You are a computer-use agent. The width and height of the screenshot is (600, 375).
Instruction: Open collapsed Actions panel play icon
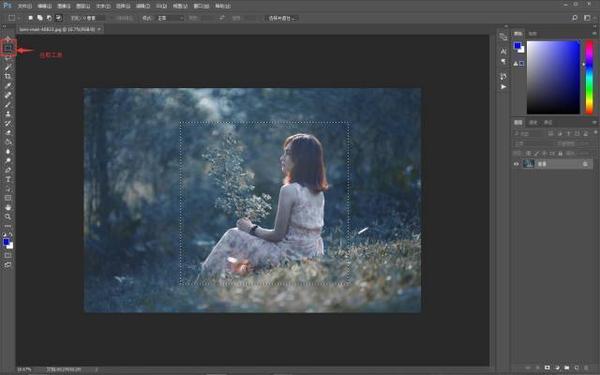[x=503, y=87]
